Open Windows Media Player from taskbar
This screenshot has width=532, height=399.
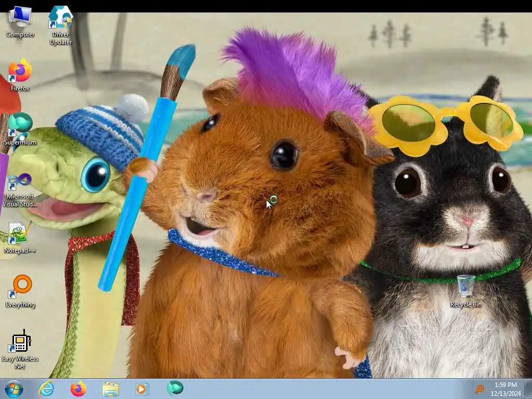[x=142, y=389]
